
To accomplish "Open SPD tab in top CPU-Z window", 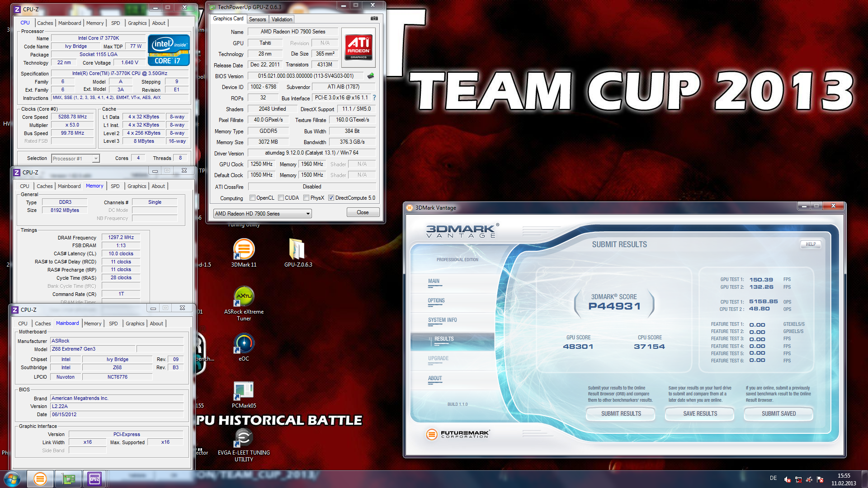I will click(116, 23).
